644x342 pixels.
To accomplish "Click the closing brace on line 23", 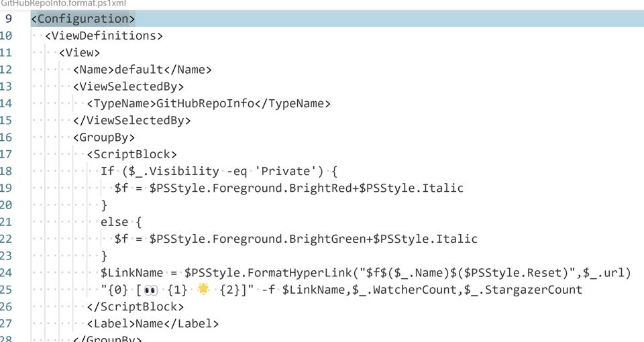I will pos(104,255).
